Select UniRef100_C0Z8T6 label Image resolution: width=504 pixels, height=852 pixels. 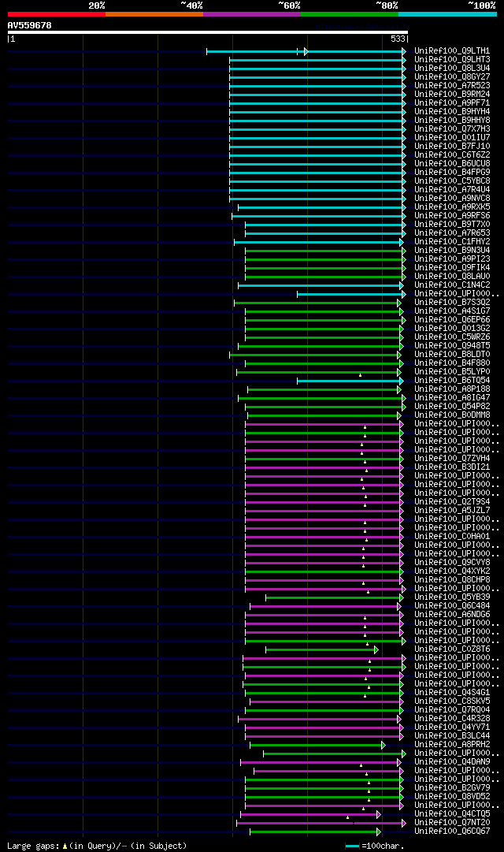[452, 650]
